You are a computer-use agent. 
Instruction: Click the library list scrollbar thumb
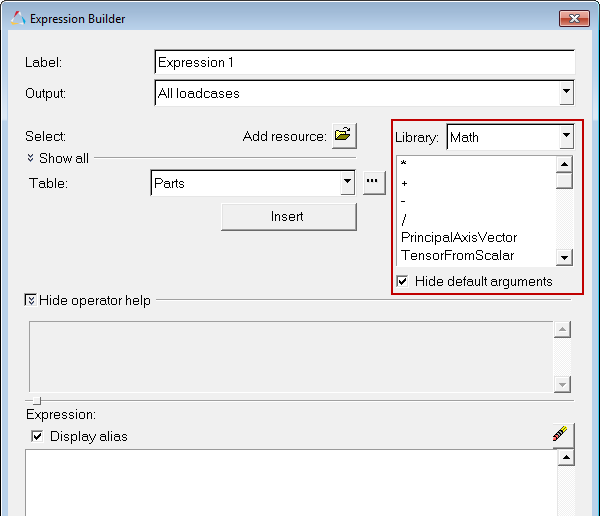click(x=564, y=180)
